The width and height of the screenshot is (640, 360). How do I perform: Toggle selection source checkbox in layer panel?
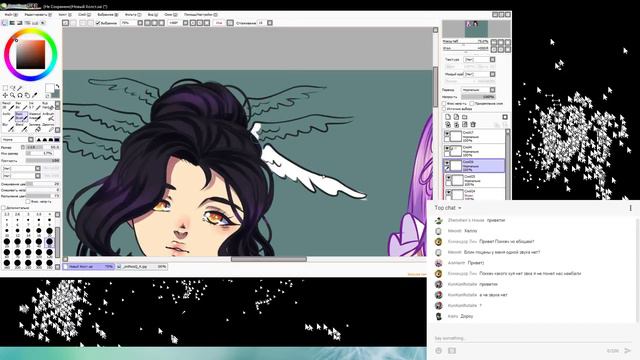445,109
